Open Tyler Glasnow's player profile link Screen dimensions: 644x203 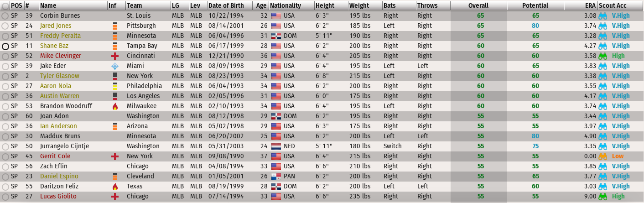[x=59, y=76]
